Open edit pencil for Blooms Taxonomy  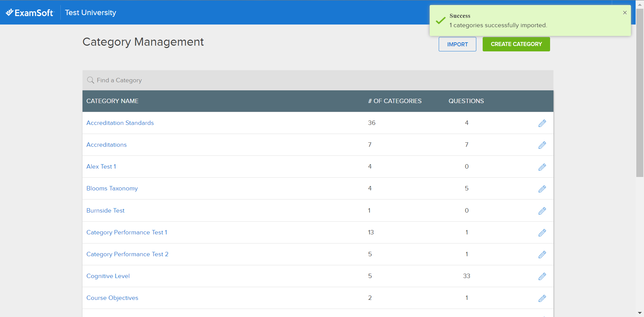[542, 189]
